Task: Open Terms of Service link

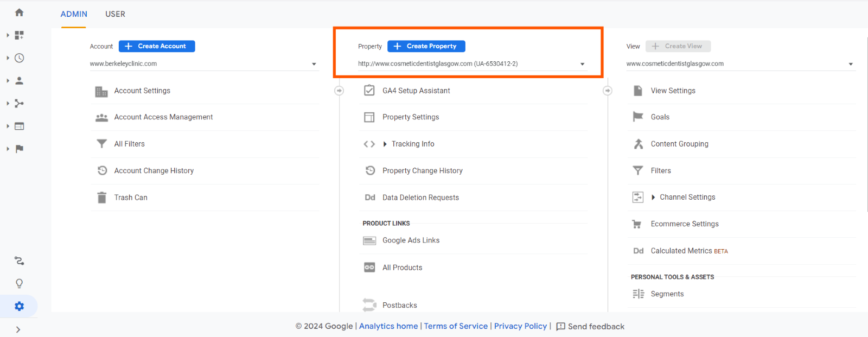Action: point(456,326)
